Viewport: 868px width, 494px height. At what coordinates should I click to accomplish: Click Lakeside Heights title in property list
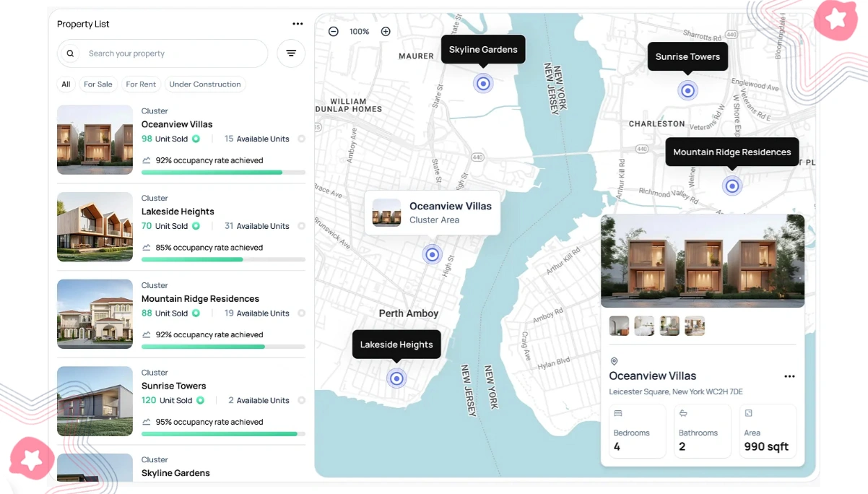(178, 212)
